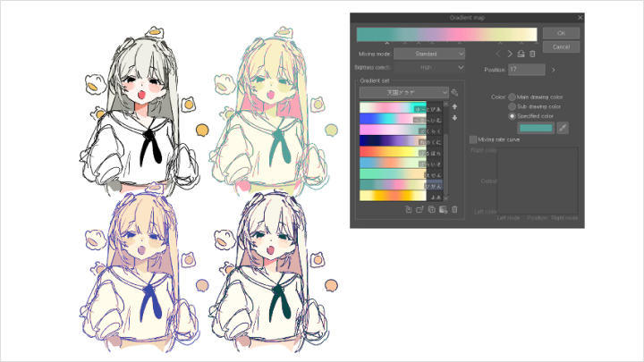
Task: Select the blue-salmon-cream gradient preset
Action: point(401,163)
